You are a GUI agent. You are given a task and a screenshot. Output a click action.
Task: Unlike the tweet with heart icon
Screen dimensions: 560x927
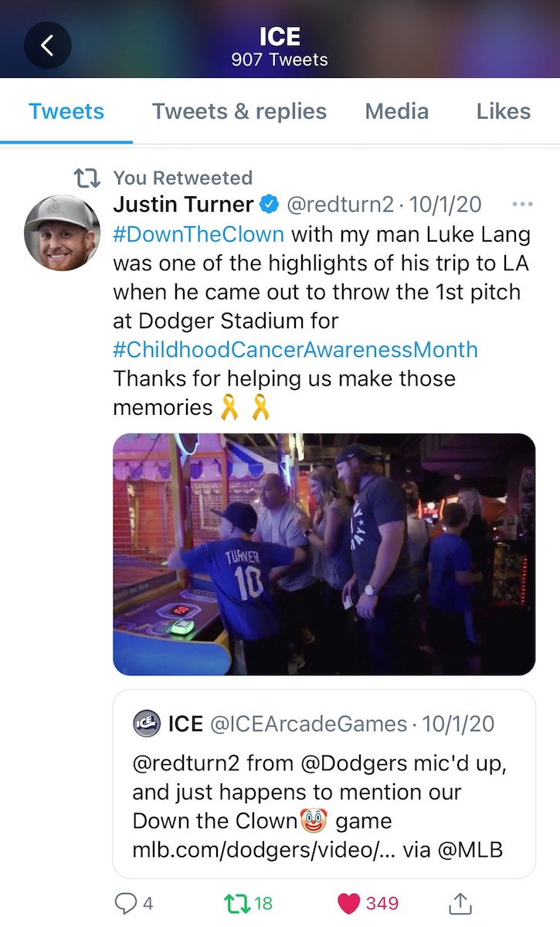coord(349,902)
